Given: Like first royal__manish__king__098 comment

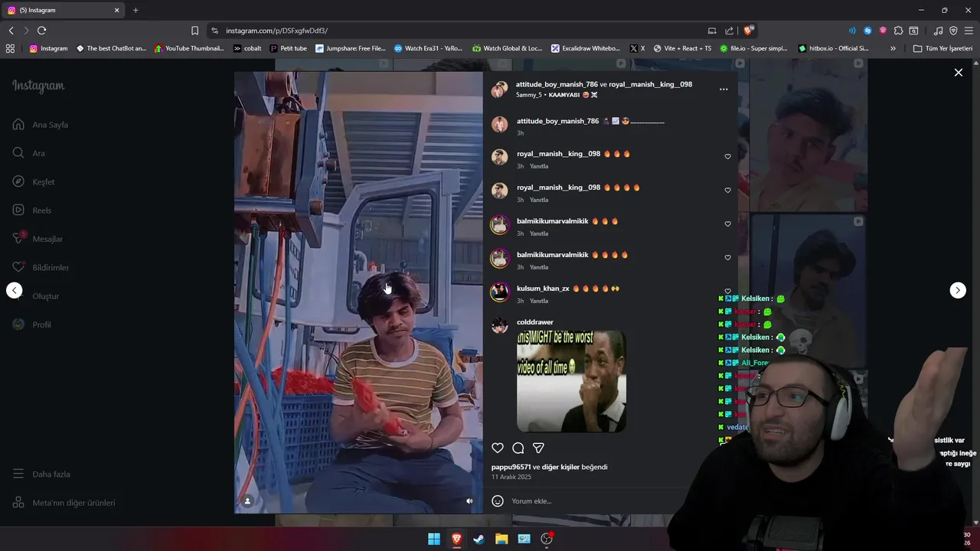Looking at the screenshot, I should tap(727, 156).
